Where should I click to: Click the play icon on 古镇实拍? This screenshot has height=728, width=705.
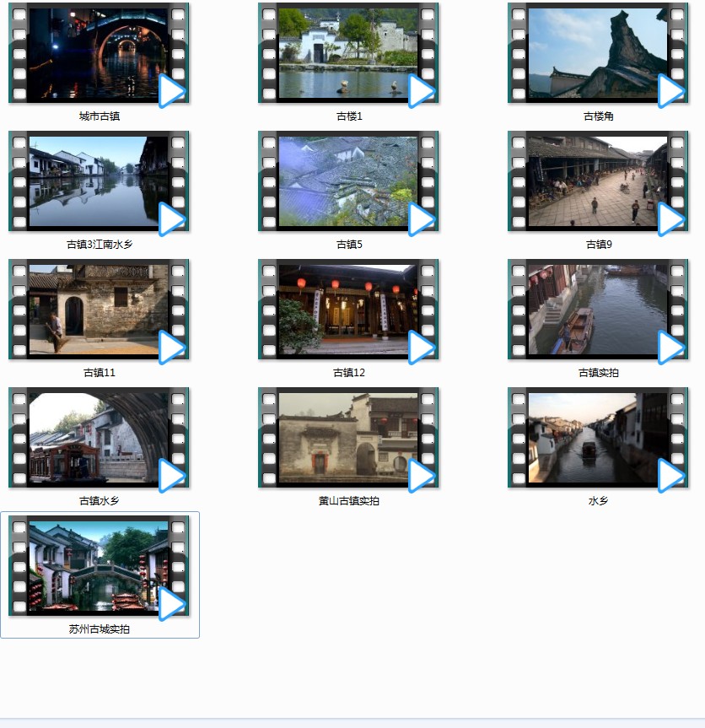[671, 348]
